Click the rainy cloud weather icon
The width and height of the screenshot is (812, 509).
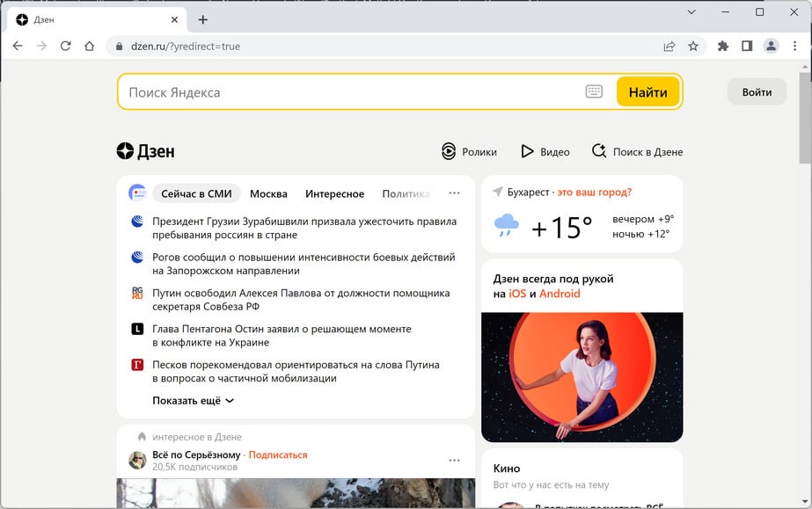tap(507, 226)
